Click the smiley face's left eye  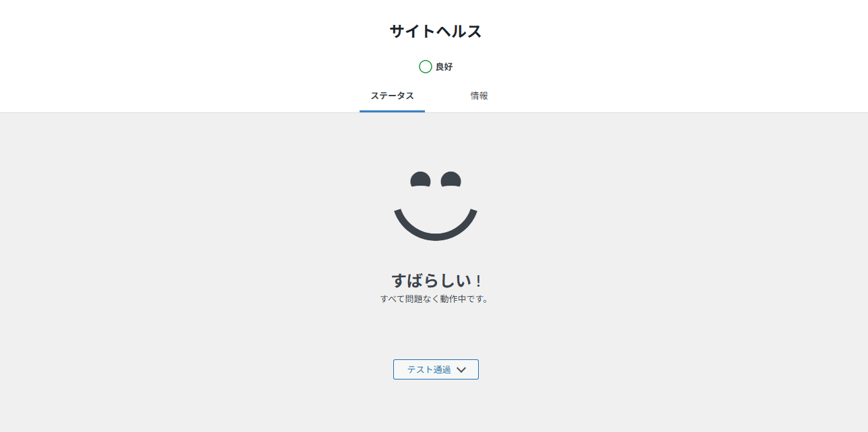pos(420,180)
